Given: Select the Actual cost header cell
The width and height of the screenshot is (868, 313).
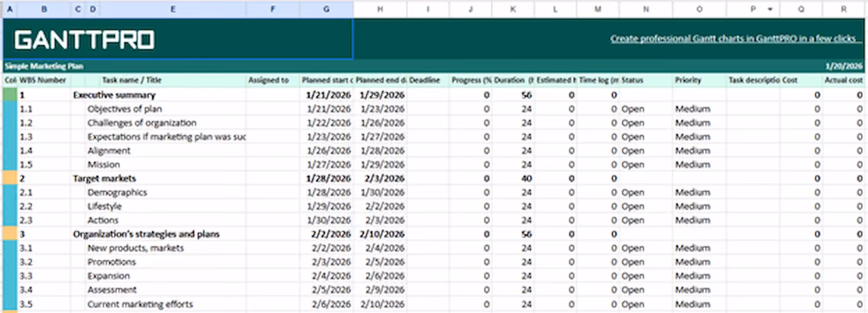Looking at the screenshot, I should [x=844, y=80].
